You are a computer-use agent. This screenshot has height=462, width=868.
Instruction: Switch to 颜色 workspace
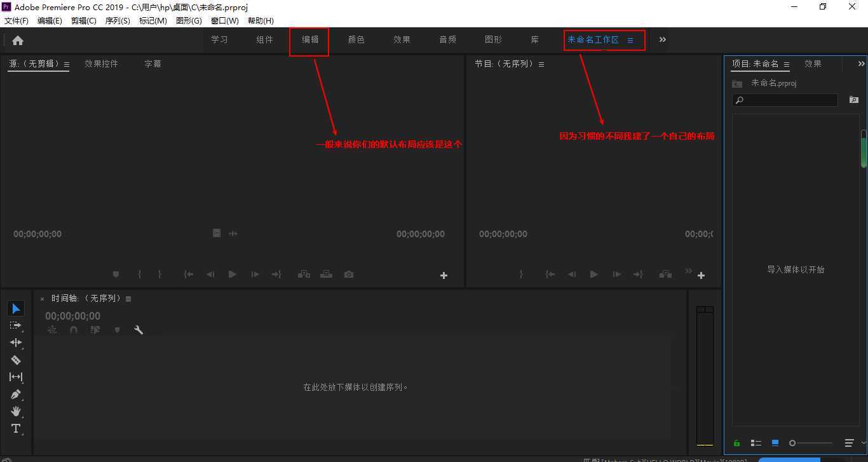(356, 39)
